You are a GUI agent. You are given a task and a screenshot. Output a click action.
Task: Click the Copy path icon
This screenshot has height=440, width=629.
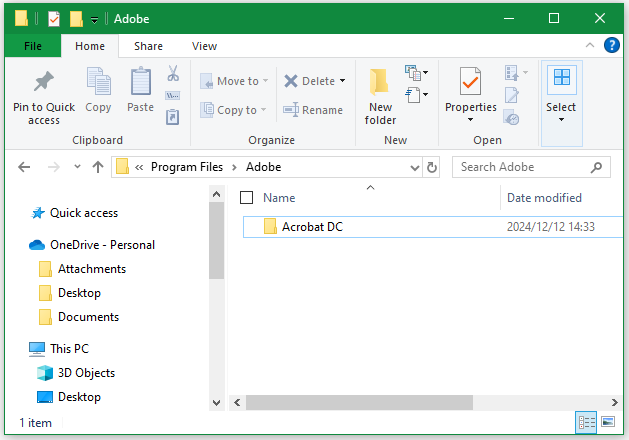(172, 95)
